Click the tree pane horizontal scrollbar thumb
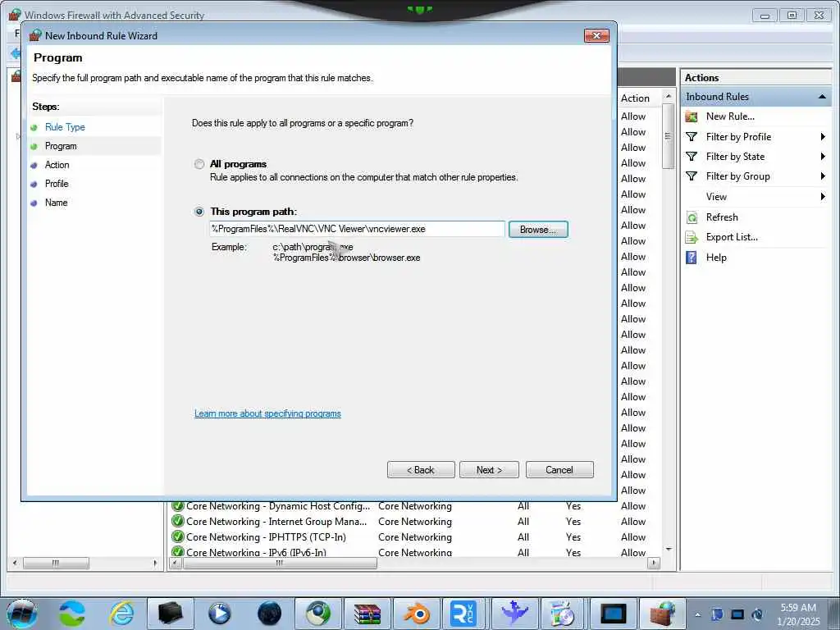The height and width of the screenshot is (630, 840). click(56, 563)
